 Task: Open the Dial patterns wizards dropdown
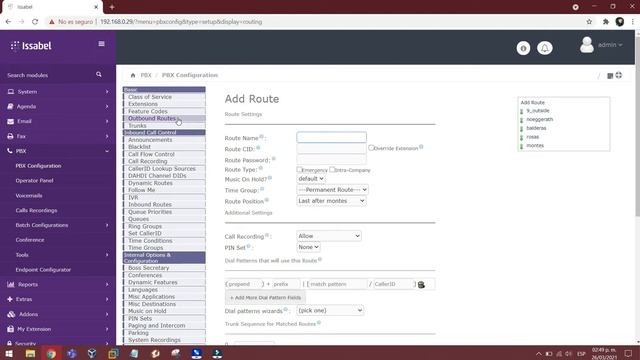click(x=330, y=311)
